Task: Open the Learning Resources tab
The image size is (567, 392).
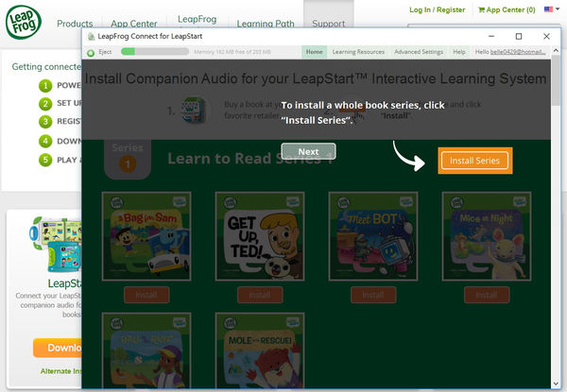Action: click(x=358, y=51)
